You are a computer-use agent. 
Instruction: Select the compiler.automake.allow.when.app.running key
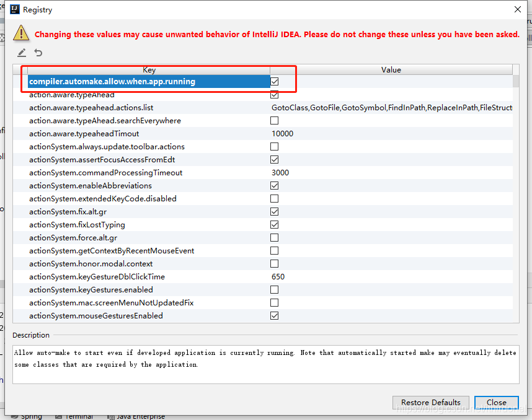tap(112, 82)
